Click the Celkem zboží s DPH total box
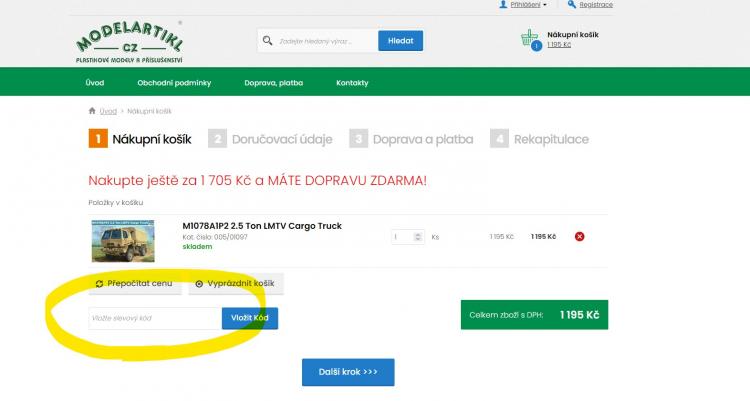 pyautogui.click(x=534, y=315)
